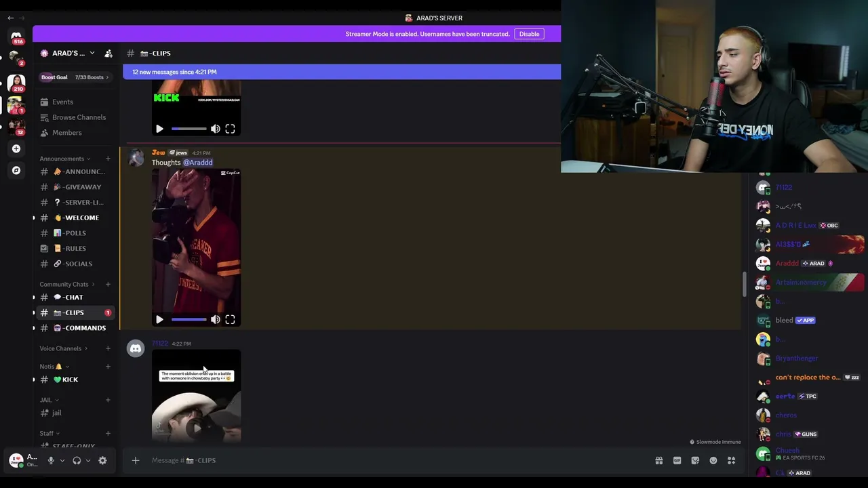
Task: Collapse the Staff category
Action: coord(50,433)
